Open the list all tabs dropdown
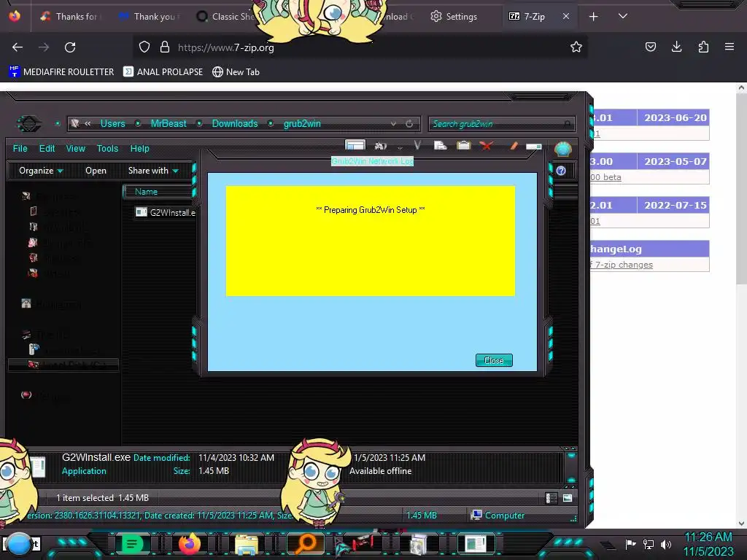Image resolution: width=747 pixels, height=560 pixels. click(x=623, y=16)
